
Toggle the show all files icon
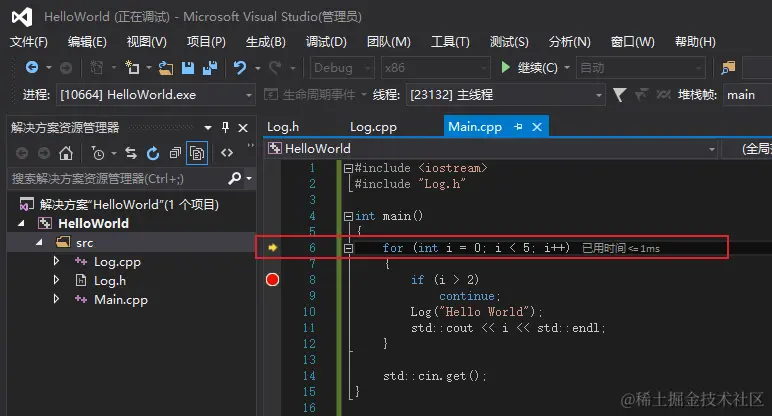click(x=197, y=153)
